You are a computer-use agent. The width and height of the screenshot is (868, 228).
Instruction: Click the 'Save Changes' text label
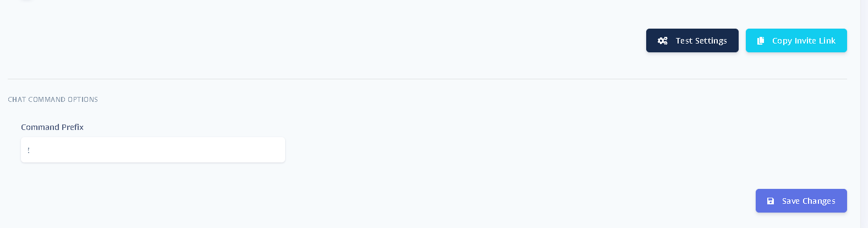click(x=809, y=201)
